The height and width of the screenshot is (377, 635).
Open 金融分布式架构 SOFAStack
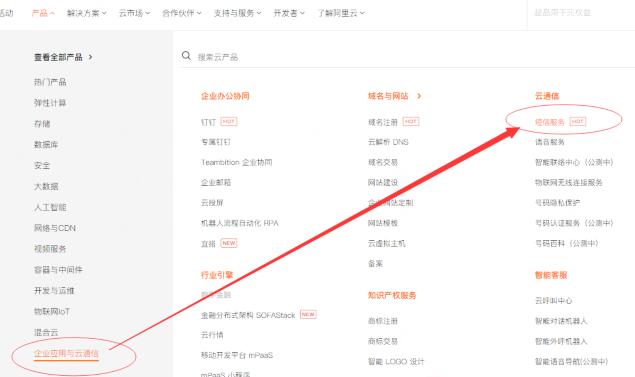click(x=248, y=315)
